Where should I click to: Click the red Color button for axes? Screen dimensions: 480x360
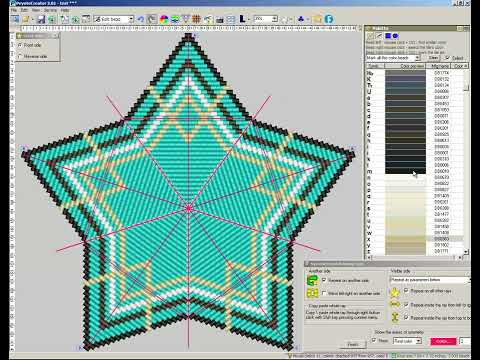pyautogui.click(x=443, y=341)
